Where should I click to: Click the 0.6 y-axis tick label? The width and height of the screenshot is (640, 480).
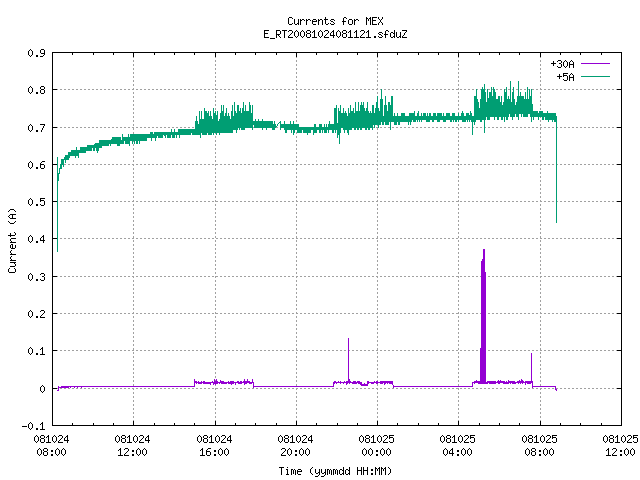click(x=36, y=164)
